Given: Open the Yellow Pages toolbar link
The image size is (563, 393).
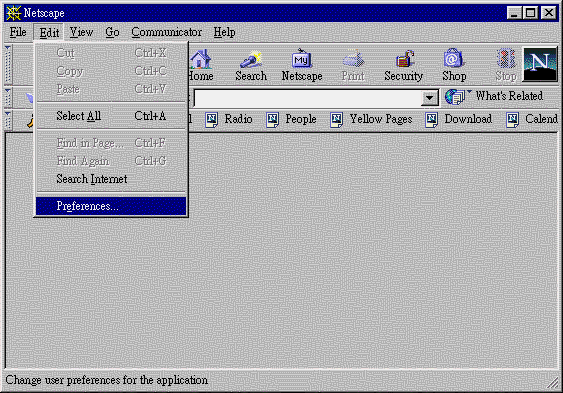Looking at the screenshot, I should click(371, 119).
